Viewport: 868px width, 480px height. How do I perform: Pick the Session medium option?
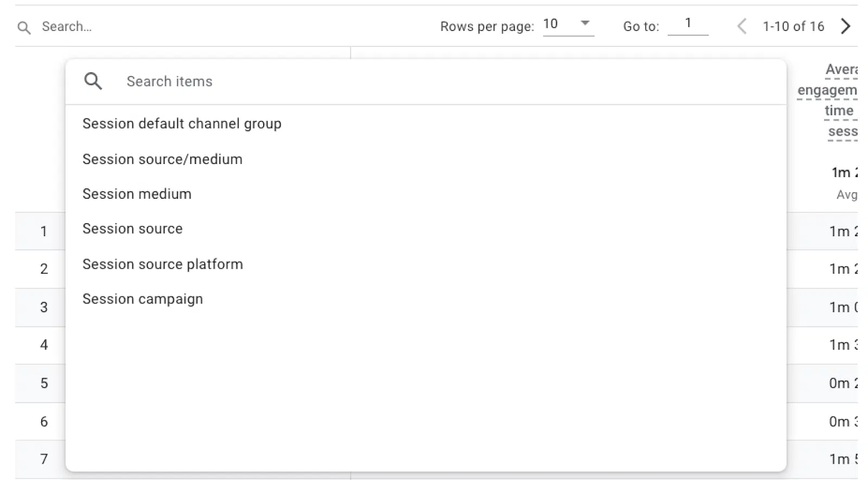click(x=137, y=194)
